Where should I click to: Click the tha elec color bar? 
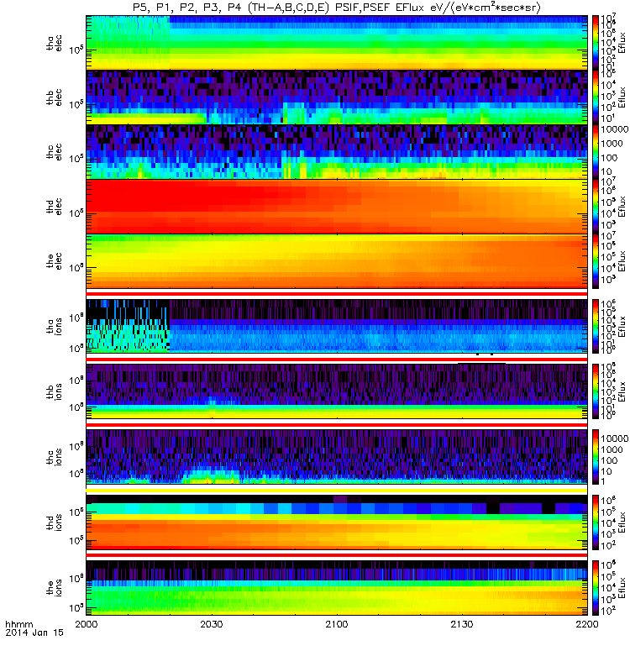596,43
